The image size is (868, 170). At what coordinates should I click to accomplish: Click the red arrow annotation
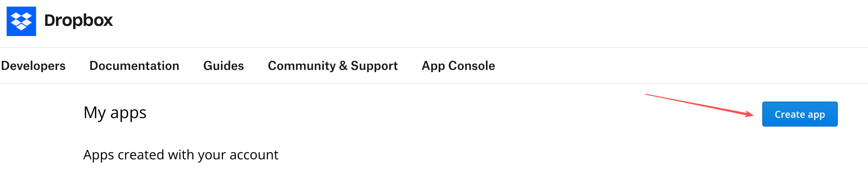click(699, 105)
